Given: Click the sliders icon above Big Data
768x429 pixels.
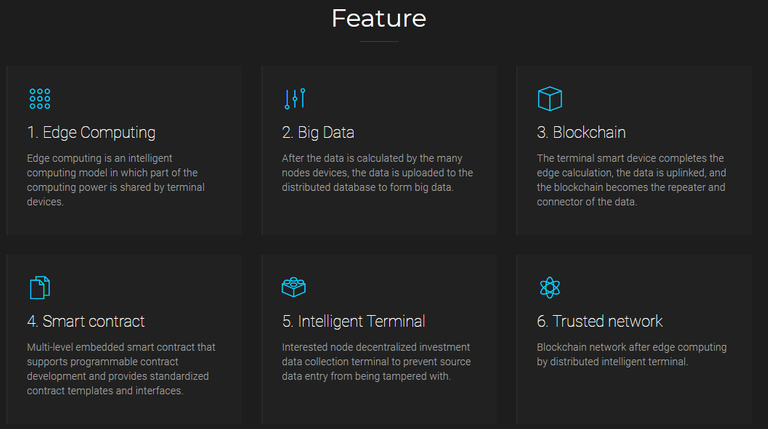Looking at the screenshot, I should [x=295, y=99].
